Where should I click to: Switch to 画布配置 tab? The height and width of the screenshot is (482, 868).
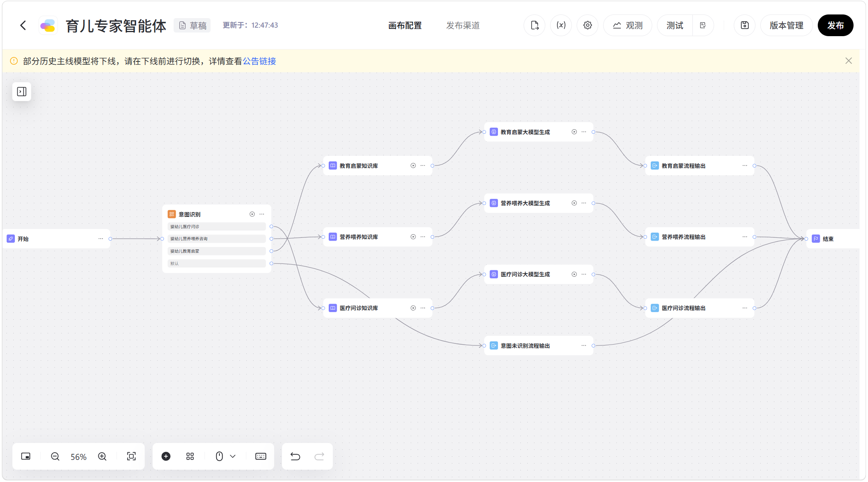(x=405, y=25)
